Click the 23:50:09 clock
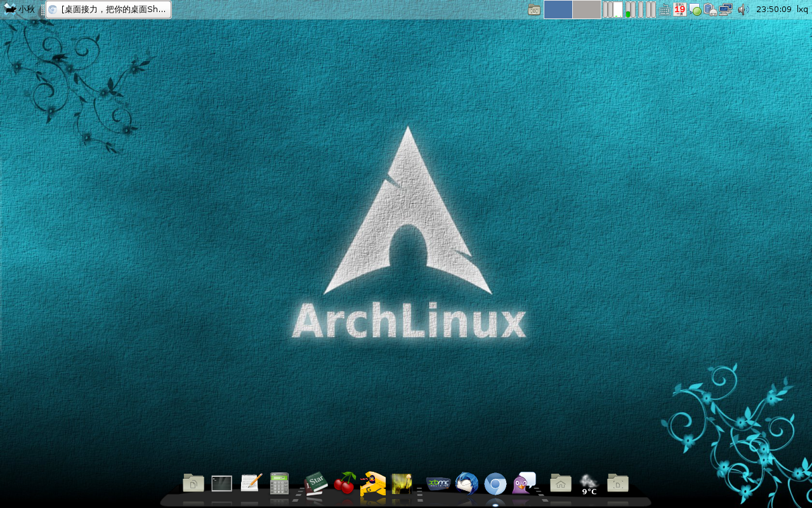The height and width of the screenshot is (508, 812). pos(774,10)
